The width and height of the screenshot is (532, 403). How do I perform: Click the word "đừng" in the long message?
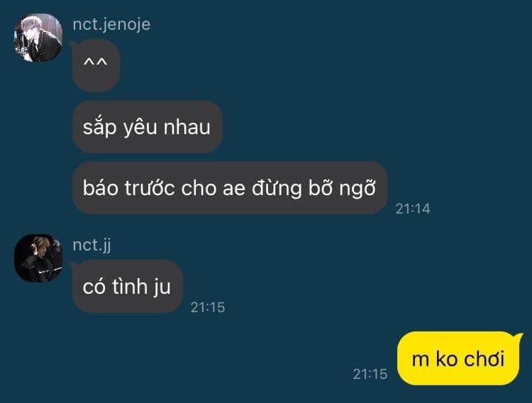(277, 189)
